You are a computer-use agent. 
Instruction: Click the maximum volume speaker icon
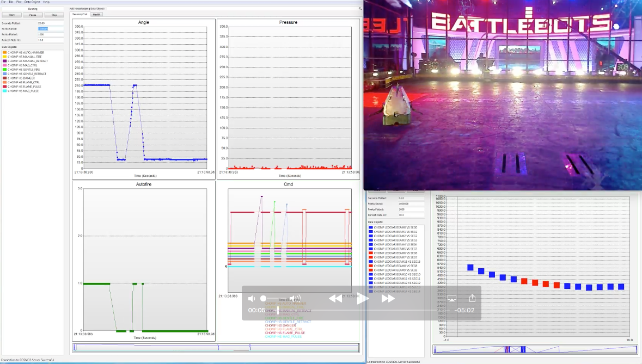(295, 299)
